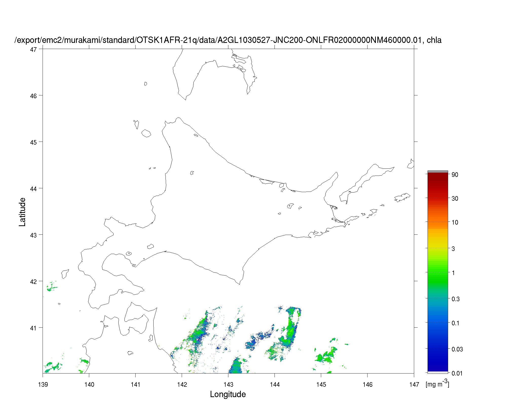Click latitude tick label 45
This screenshot has width=532, height=406.
(x=33, y=142)
